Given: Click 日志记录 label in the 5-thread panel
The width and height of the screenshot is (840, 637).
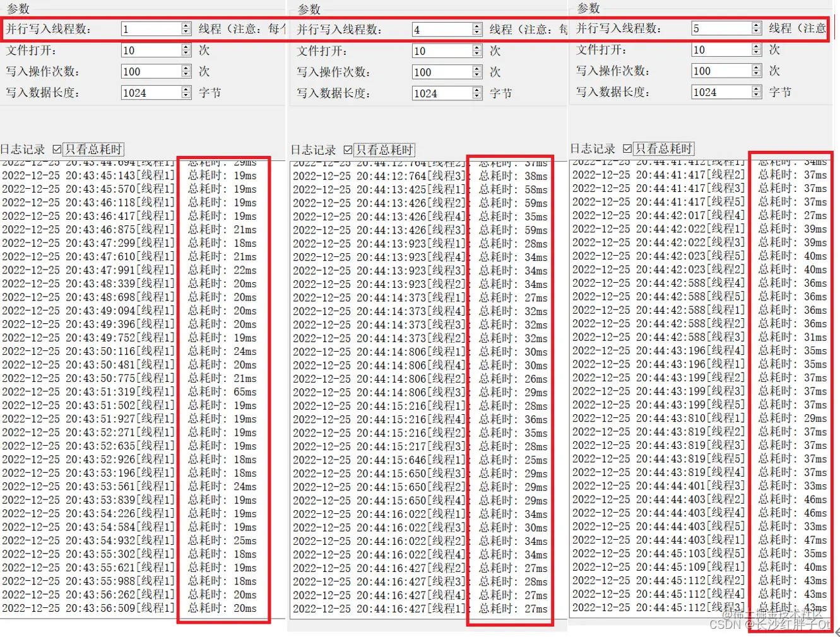Looking at the screenshot, I should tap(593, 148).
